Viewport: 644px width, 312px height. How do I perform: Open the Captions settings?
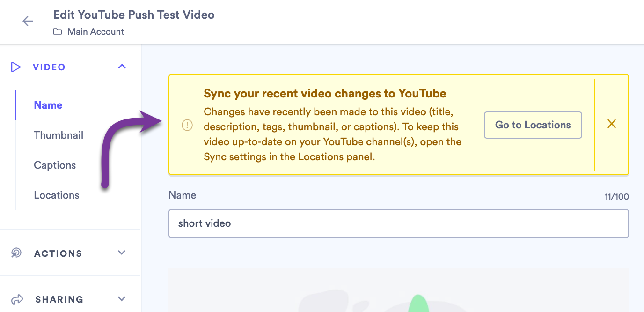[x=55, y=165]
